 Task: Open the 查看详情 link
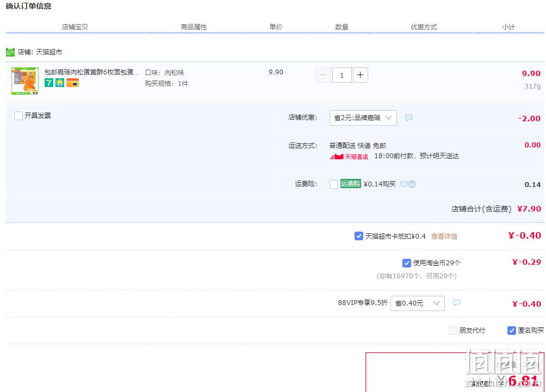pyautogui.click(x=444, y=237)
